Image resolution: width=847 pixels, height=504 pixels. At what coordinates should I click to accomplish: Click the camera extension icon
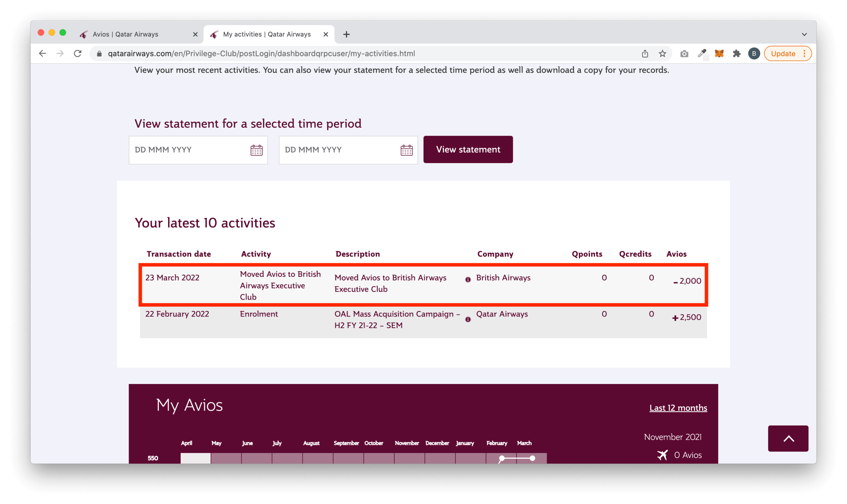coord(684,53)
